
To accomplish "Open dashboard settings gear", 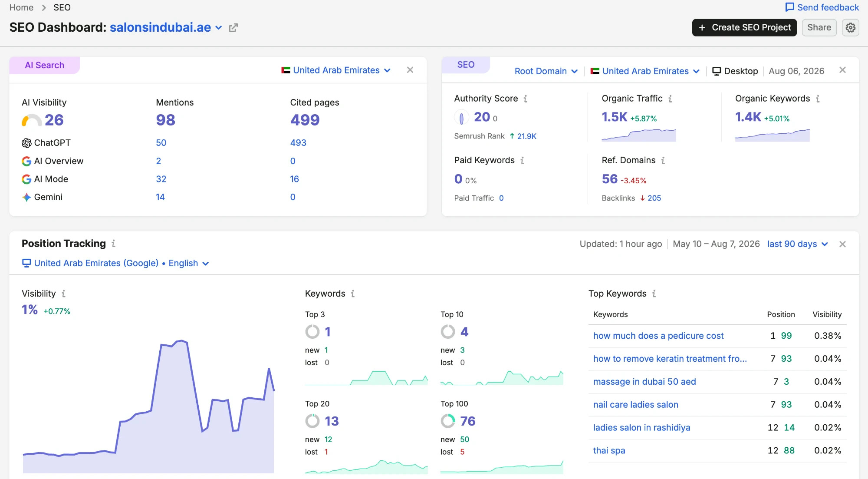I will pos(851,28).
